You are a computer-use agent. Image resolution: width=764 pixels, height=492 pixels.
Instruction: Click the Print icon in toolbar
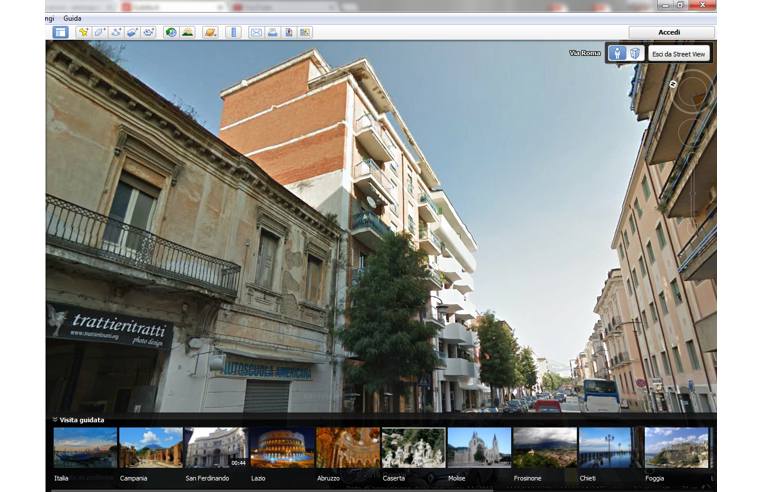[x=272, y=32]
